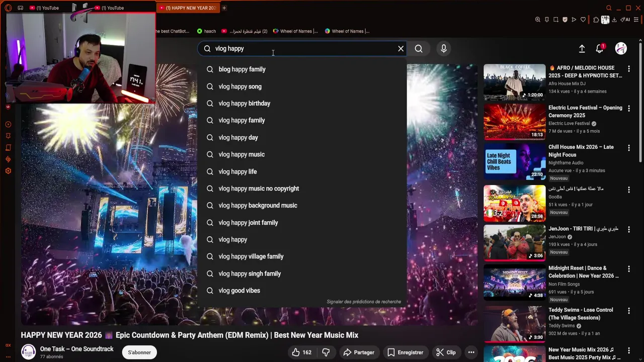Click the Opera logo menu icon
This screenshot has height=362, width=644.
pyautogui.click(x=8, y=8)
